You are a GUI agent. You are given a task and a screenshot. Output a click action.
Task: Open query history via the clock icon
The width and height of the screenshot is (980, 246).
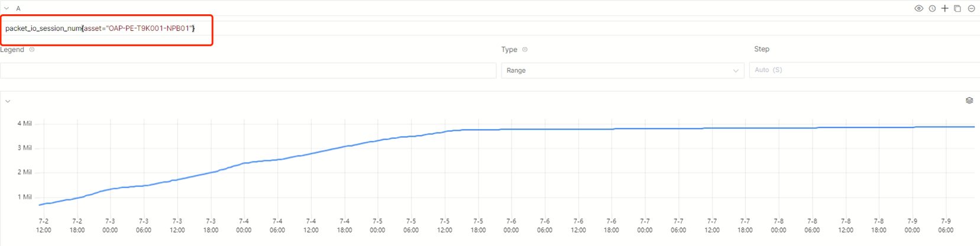pyautogui.click(x=932, y=8)
